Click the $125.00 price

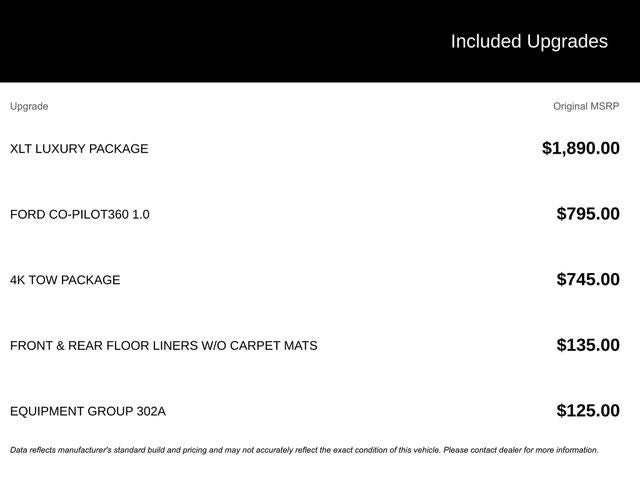click(x=588, y=410)
